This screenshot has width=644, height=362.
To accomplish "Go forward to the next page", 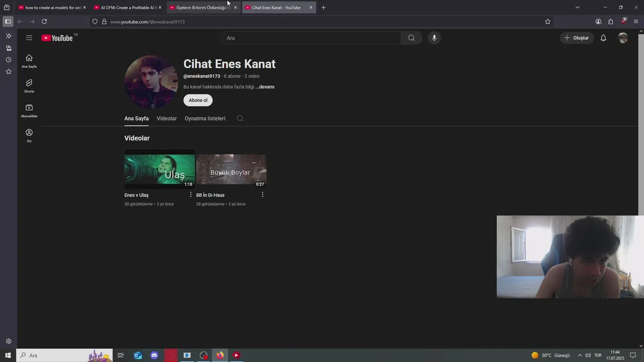I will click(32, 22).
